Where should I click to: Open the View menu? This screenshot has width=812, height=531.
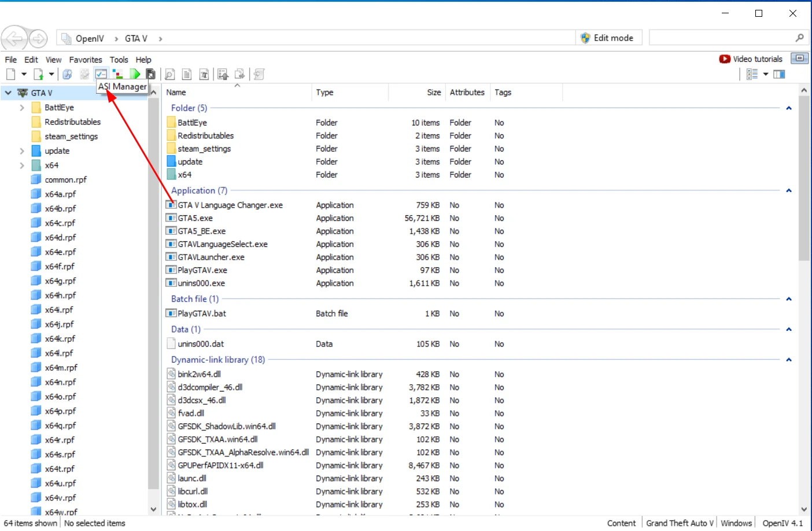pyautogui.click(x=54, y=60)
